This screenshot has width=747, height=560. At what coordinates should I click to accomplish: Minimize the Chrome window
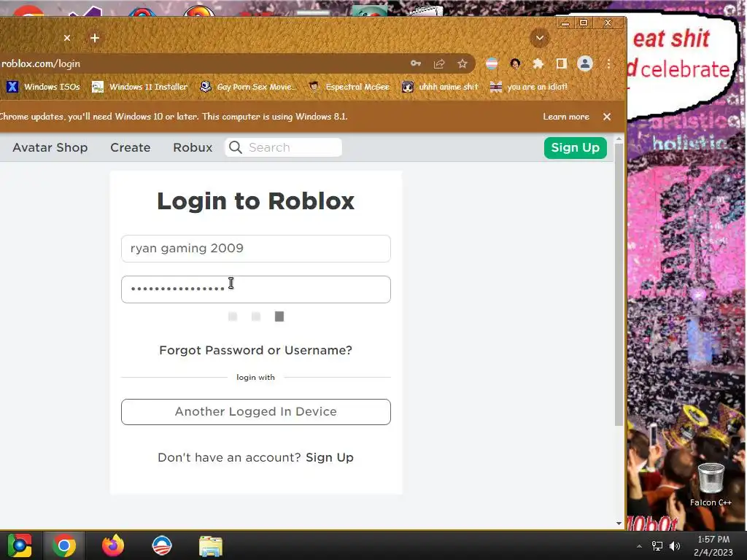(x=565, y=23)
